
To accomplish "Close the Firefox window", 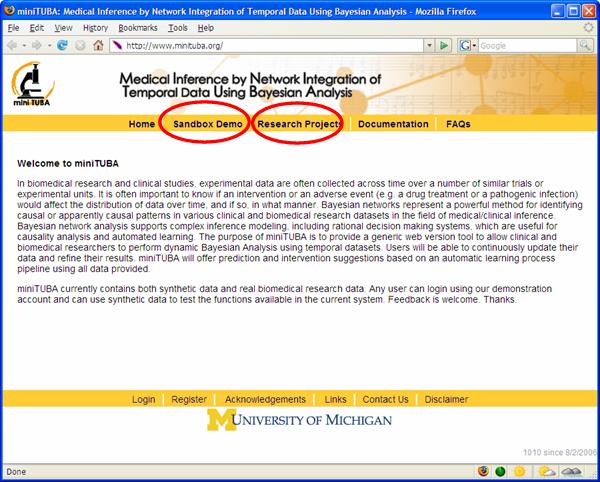I will [589, 11].
